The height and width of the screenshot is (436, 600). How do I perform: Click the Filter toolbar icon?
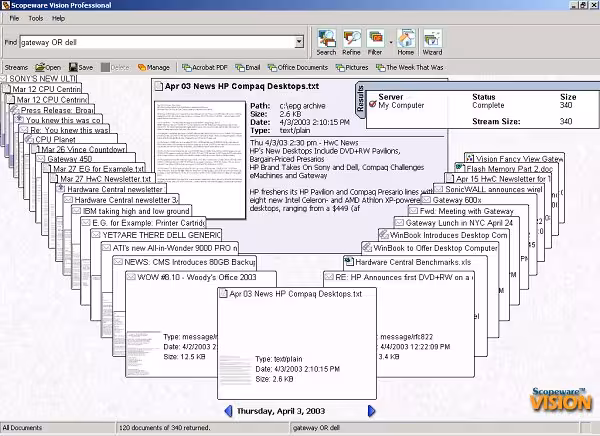[x=375, y=42]
